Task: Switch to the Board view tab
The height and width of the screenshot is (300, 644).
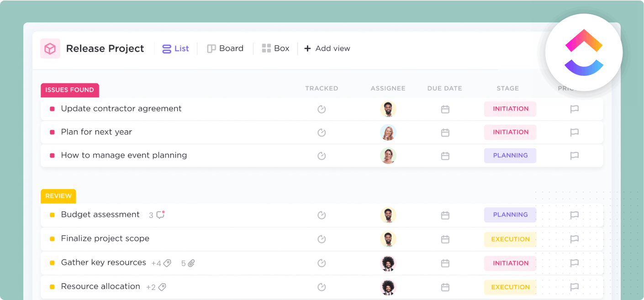Action: click(x=225, y=48)
